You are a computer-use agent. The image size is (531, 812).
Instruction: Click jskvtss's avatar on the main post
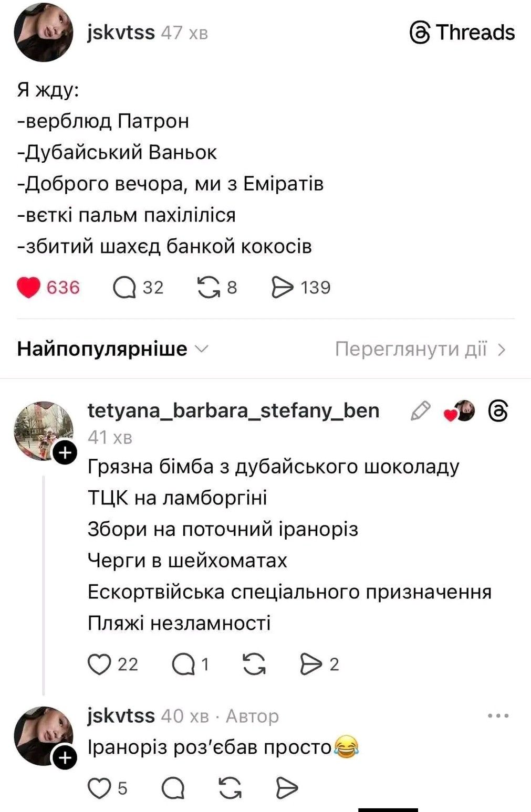tap(44, 31)
